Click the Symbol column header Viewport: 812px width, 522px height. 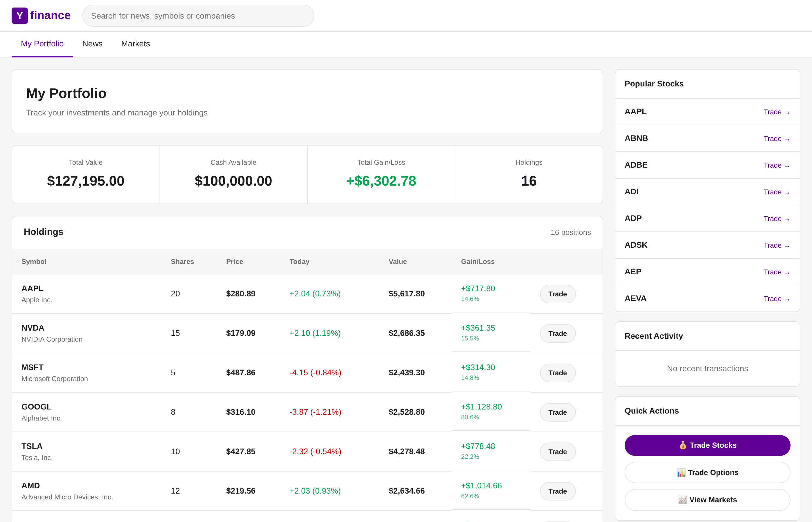[34, 262]
